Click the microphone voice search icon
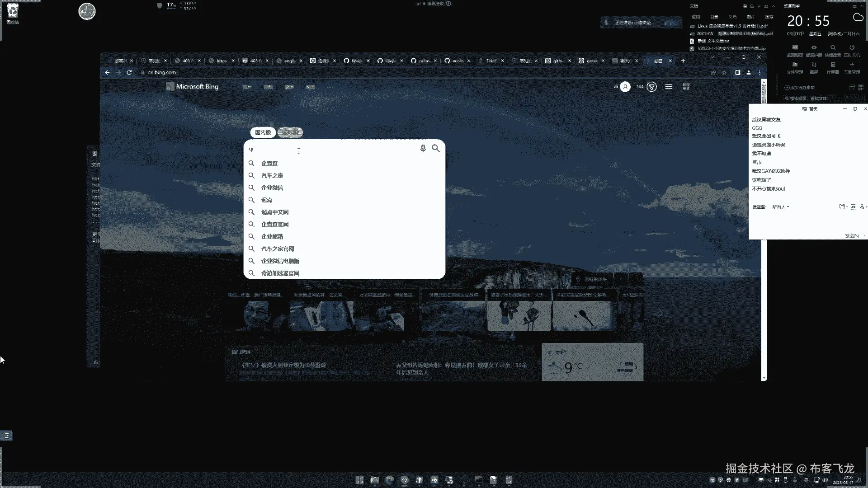This screenshot has height=488, width=868. (423, 148)
